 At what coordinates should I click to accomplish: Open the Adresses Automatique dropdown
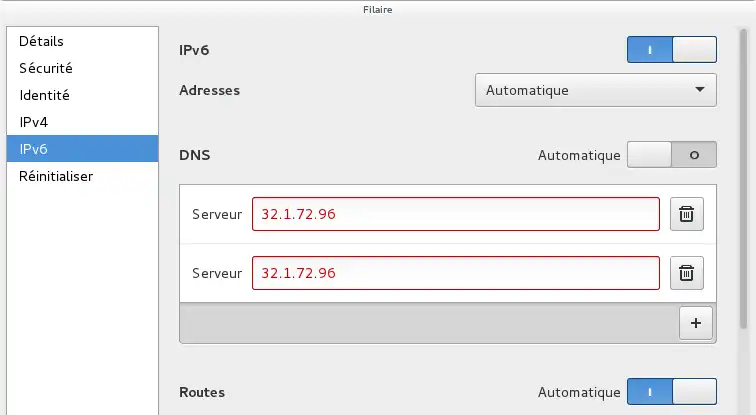[x=595, y=90]
